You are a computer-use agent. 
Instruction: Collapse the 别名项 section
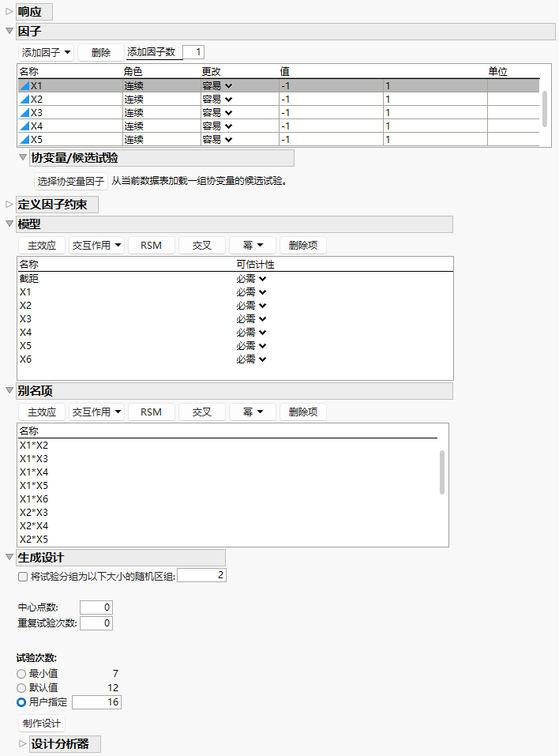[9, 390]
